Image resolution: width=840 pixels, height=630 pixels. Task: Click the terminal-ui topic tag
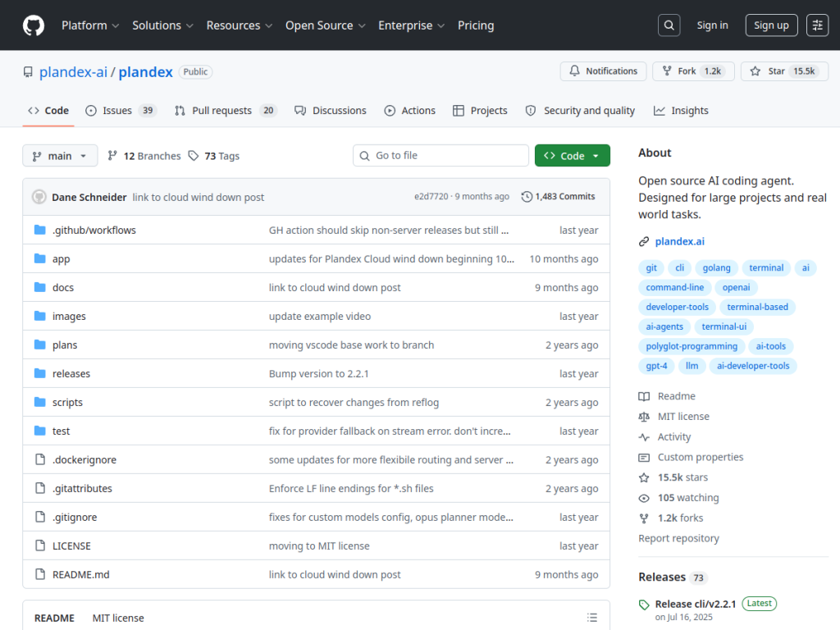(724, 326)
